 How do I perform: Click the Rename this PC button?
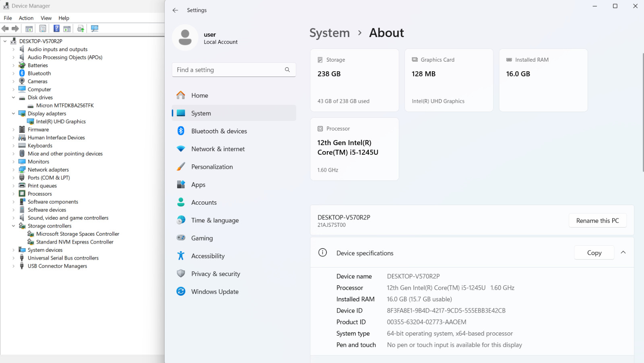pyautogui.click(x=598, y=220)
